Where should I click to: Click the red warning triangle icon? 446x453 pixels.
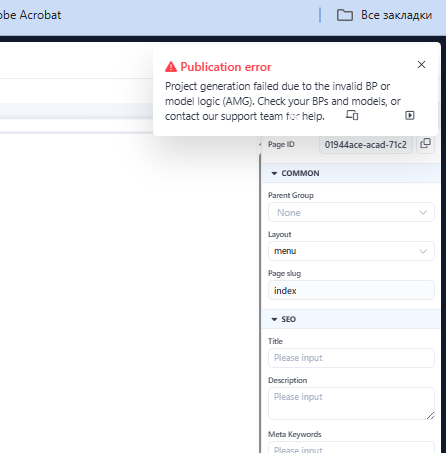click(x=171, y=67)
